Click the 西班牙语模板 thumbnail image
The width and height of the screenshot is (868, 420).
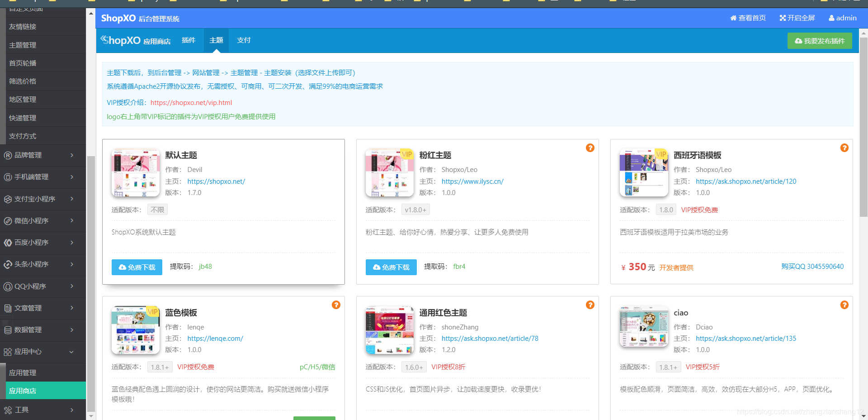pos(644,173)
